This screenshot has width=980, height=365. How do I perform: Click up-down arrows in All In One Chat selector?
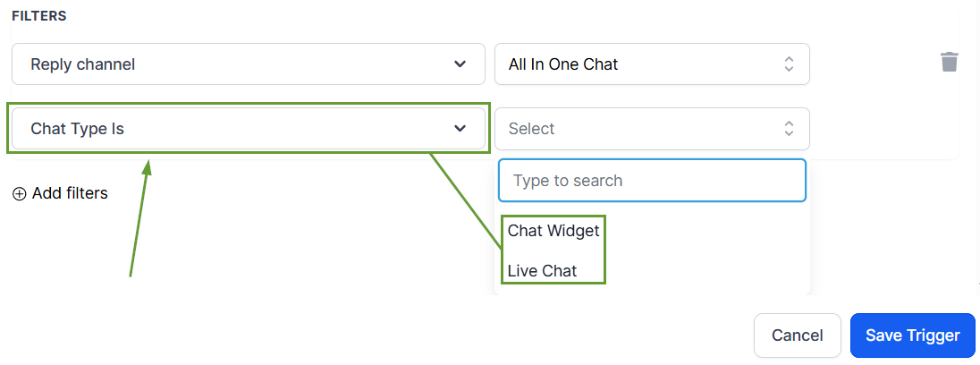[789, 64]
